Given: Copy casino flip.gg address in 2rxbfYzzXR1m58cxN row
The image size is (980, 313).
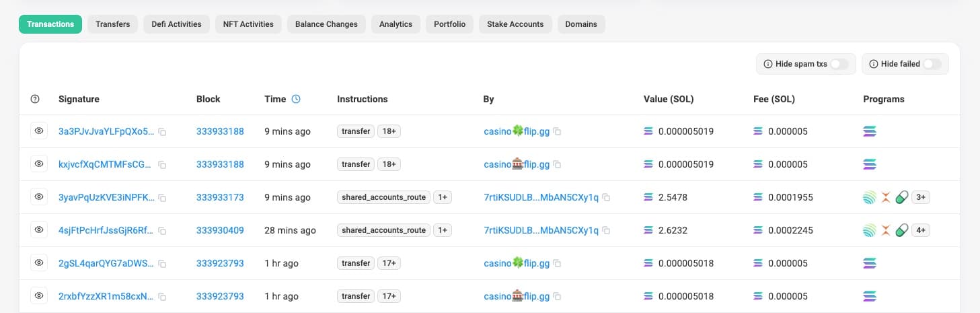Looking at the screenshot, I should [x=557, y=297].
